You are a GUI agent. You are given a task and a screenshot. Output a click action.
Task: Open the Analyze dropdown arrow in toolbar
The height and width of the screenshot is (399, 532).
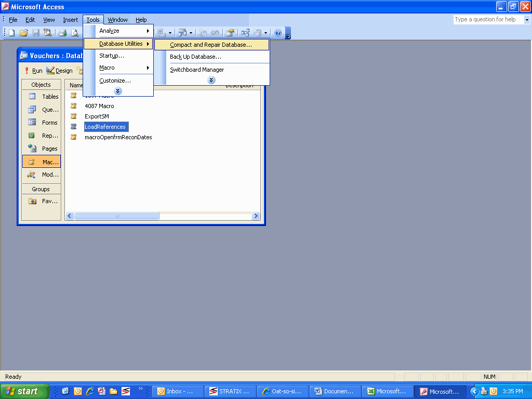click(191, 33)
